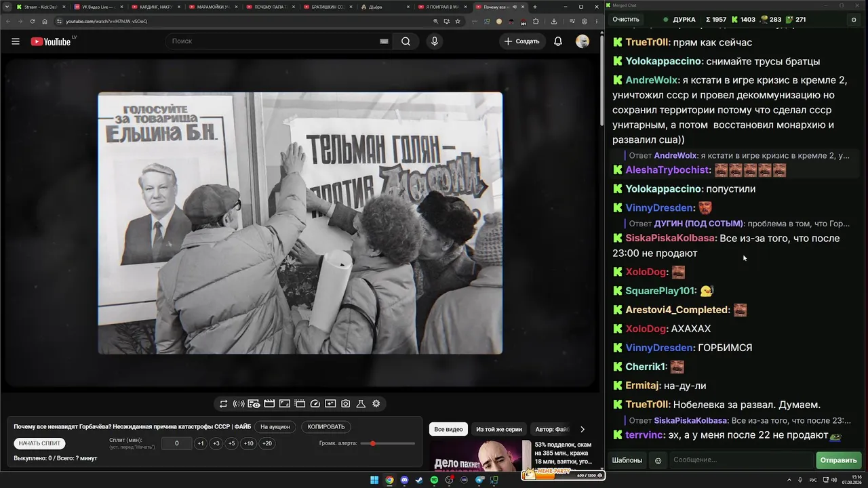
Task: Click the split minutes number field
Action: point(177,443)
